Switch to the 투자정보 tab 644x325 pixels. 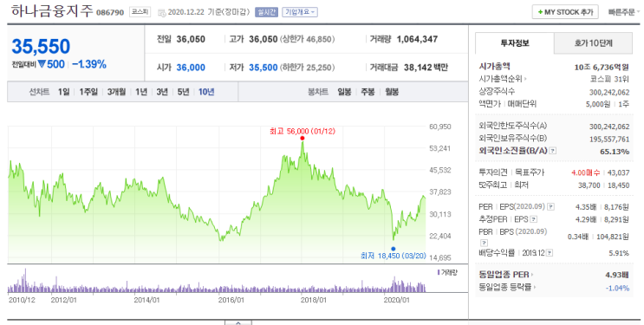coord(515,42)
